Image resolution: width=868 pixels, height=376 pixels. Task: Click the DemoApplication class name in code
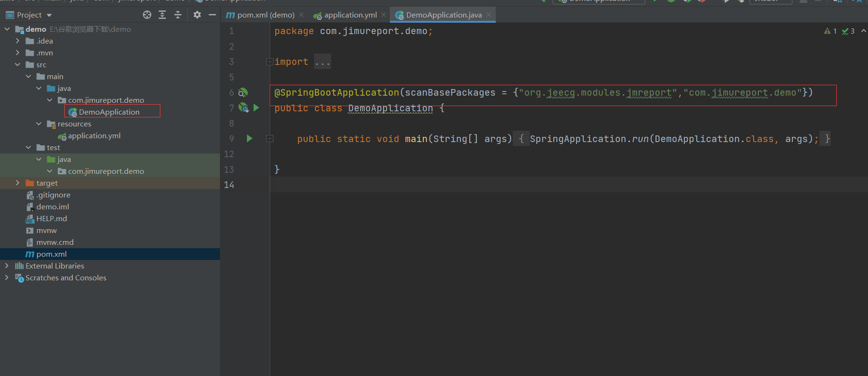390,108
